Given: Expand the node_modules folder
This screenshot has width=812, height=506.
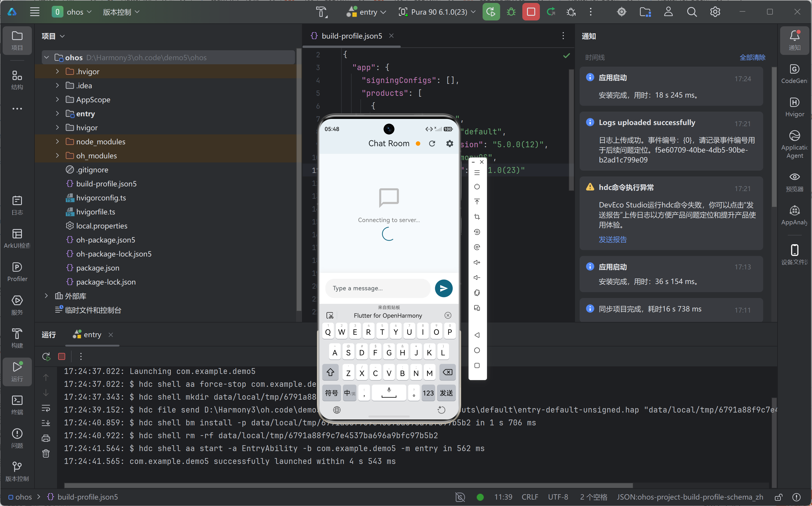Looking at the screenshot, I should tap(57, 142).
